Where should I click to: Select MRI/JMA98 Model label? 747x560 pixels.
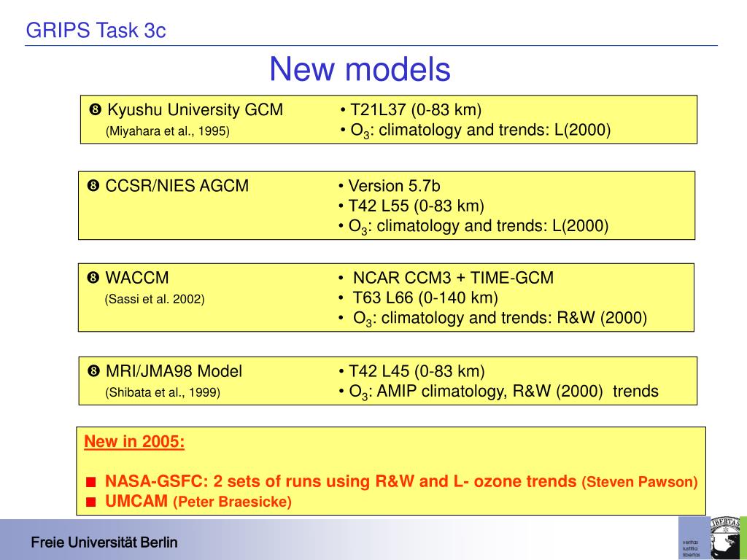174,371
